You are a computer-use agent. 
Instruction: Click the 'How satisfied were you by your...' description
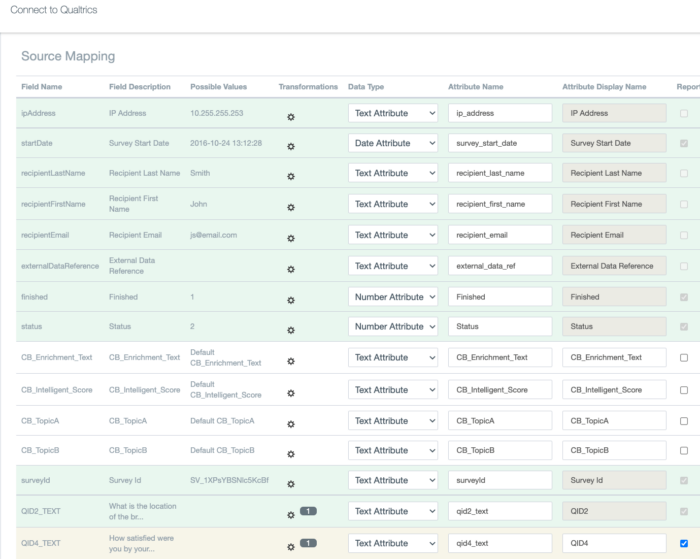point(142,543)
